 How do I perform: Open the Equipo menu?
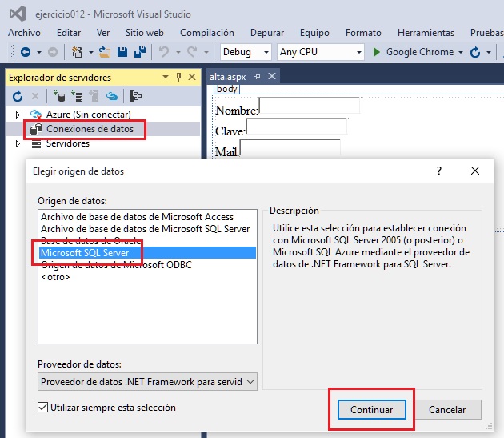(314, 33)
